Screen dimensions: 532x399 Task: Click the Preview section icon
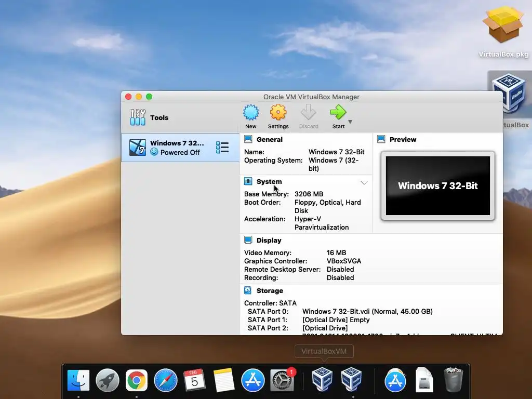[x=381, y=139]
